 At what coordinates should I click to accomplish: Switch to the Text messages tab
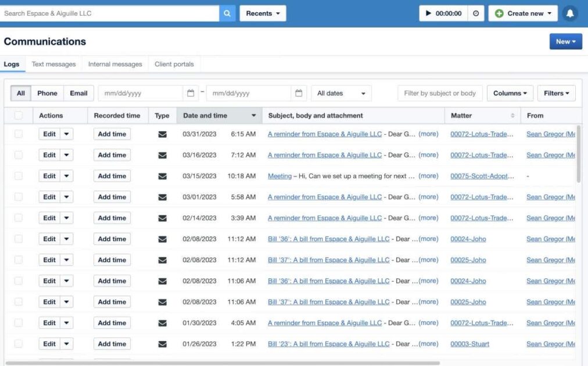(x=53, y=64)
